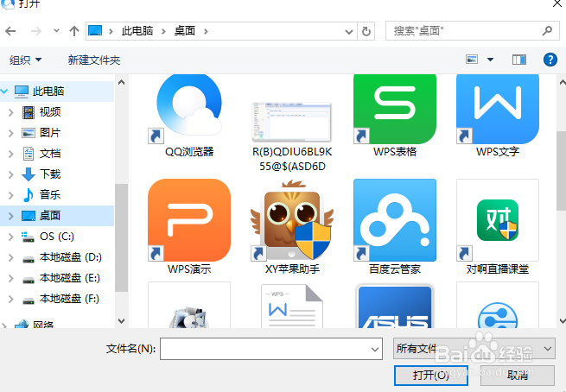Select the WPS document file icon in the bottom row
Image resolution: width=566 pixels, height=392 pixels.
coord(292,307)
